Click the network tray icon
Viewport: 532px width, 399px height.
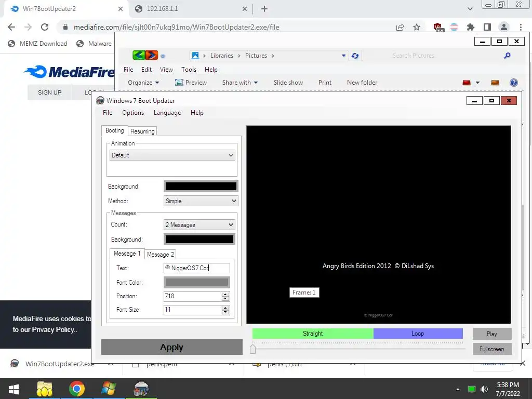(472, 389)
